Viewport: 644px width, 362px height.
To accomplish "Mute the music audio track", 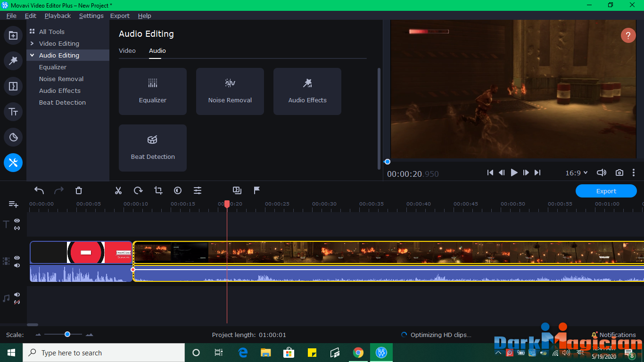I will pyautogui.click(x=17, y=295).
